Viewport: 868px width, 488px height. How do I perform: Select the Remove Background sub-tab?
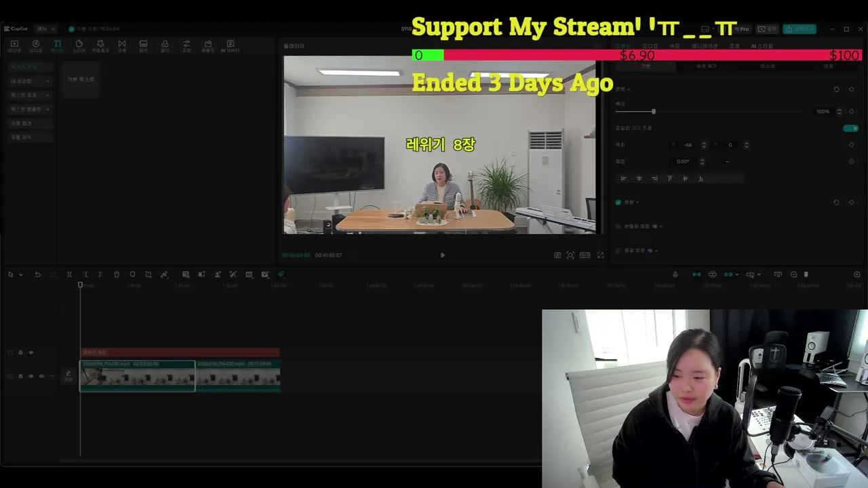click(707, 66)
